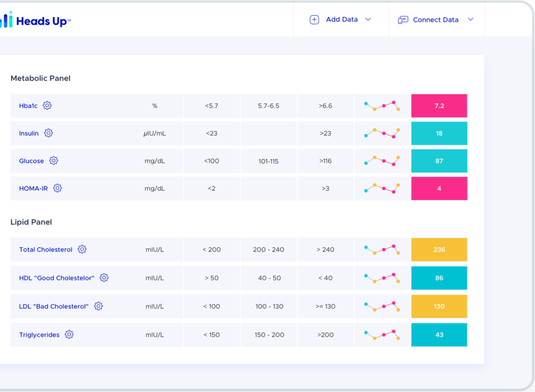Viewport: 535px width, 392px height.
Task: Click gear icon for HDL Good Cholesterol
Action: click(x=104, y=278)
